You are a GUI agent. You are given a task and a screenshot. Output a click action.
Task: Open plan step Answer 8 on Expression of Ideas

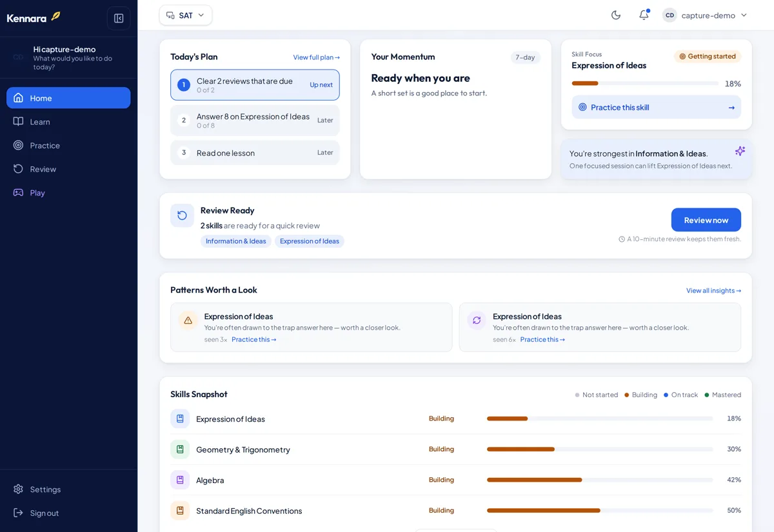(255, 121)
